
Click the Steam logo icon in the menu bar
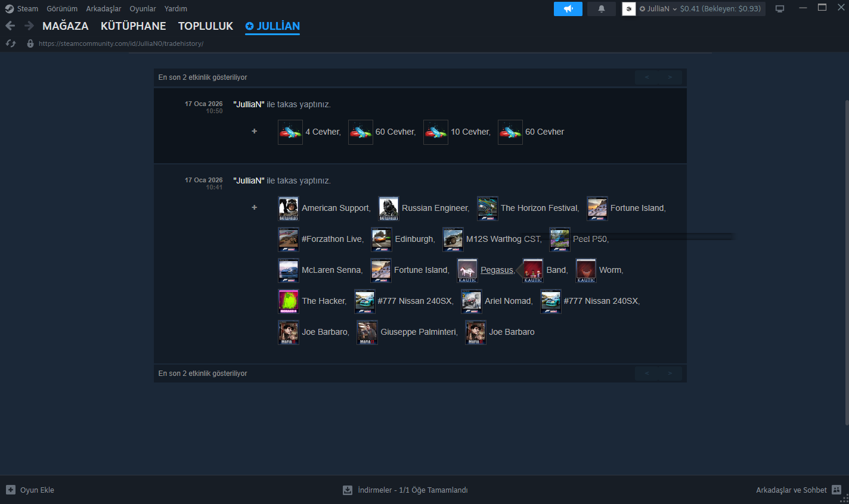click(9, 9)
